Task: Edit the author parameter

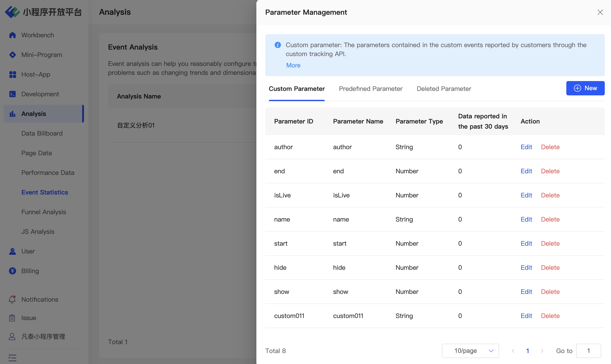Action: (x=526, y=147)
